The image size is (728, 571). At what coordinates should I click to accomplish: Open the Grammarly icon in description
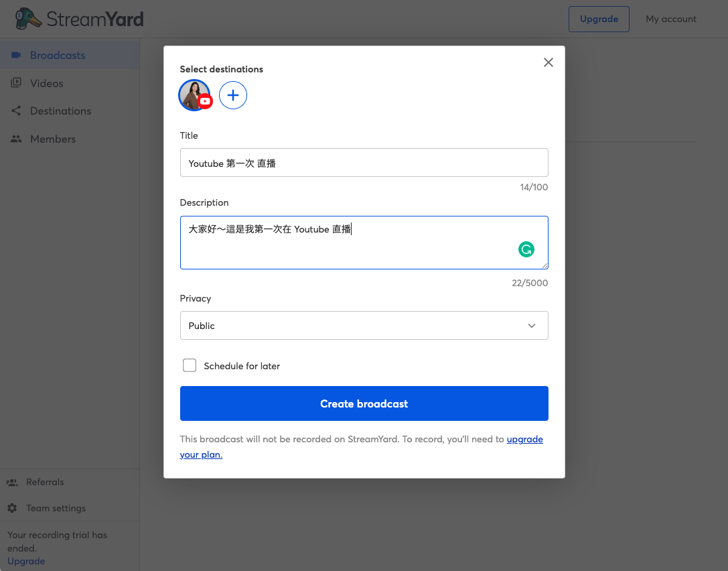[526, 249]
